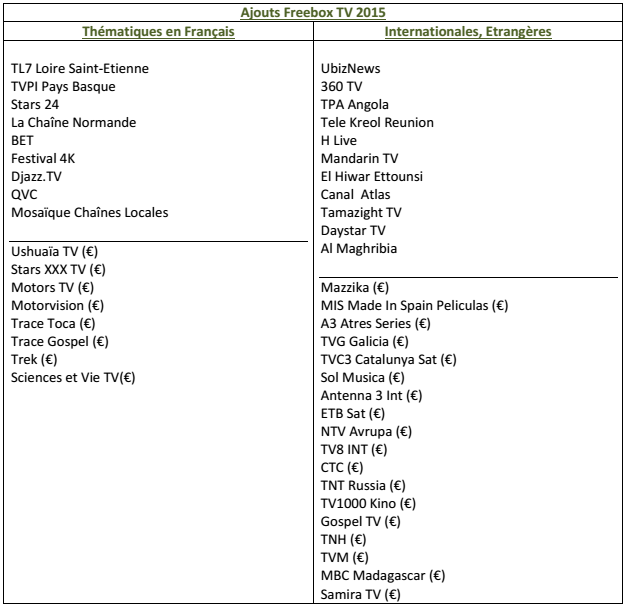Select 'Stars XXX TV (€)' row
This screenshot has height=606, width=627.
coord(58,270)
